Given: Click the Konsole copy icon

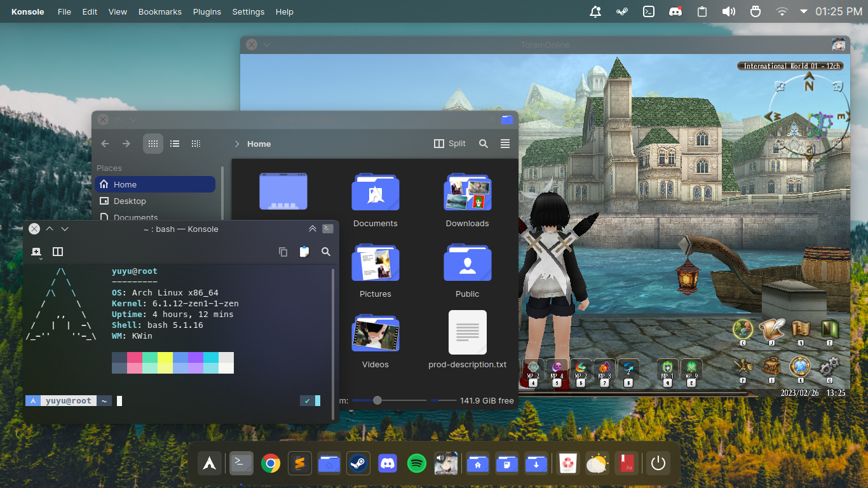Looking at the screenshot, I should (x=283, y=252).
